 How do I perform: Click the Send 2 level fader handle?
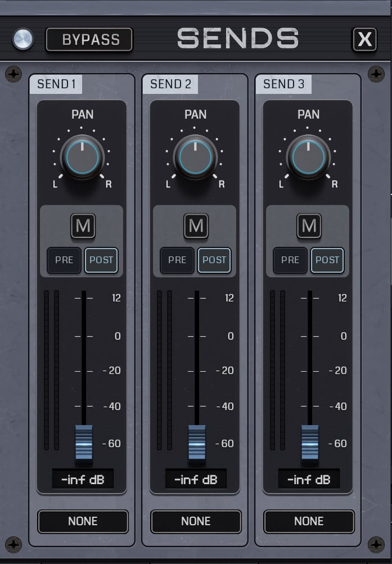pyautogui.click(x=197, y=443)
